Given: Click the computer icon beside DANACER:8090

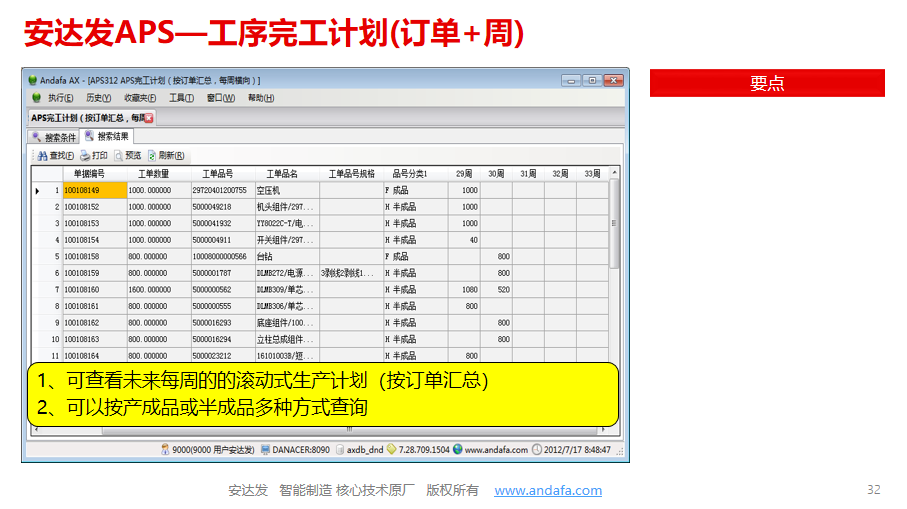Looking at the screenshot, I should 265,449.
